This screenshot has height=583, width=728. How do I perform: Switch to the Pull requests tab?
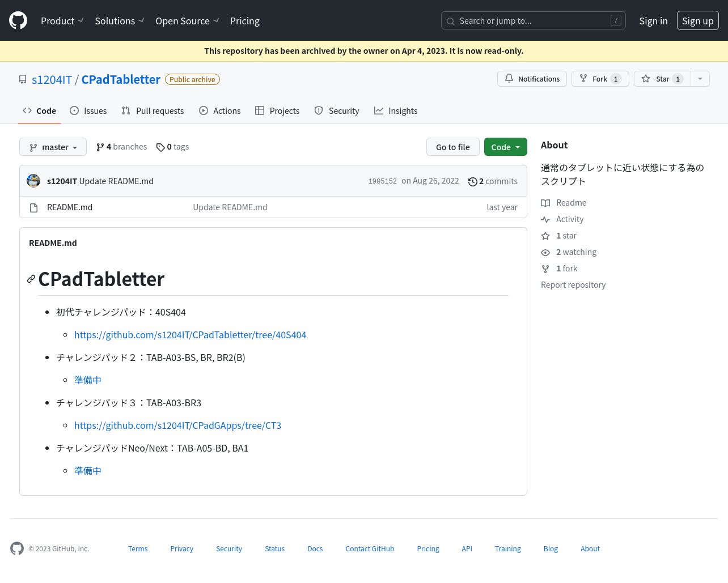click(x=153, y=111)
